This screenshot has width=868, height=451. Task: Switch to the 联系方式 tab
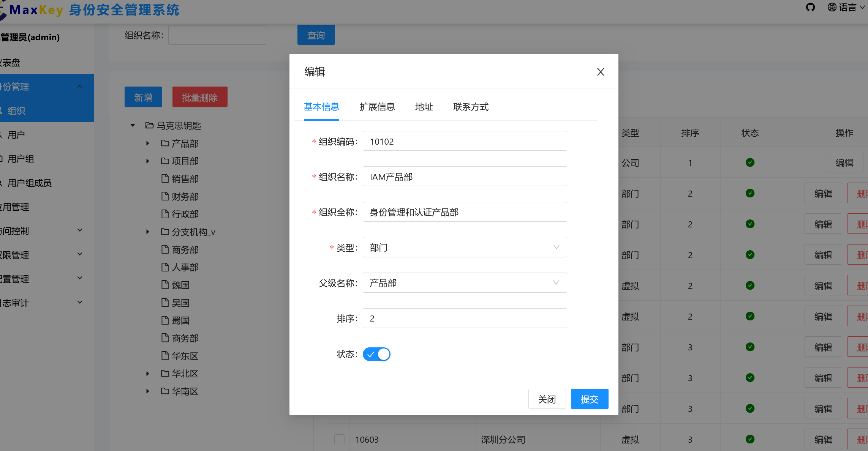(471, 107)
